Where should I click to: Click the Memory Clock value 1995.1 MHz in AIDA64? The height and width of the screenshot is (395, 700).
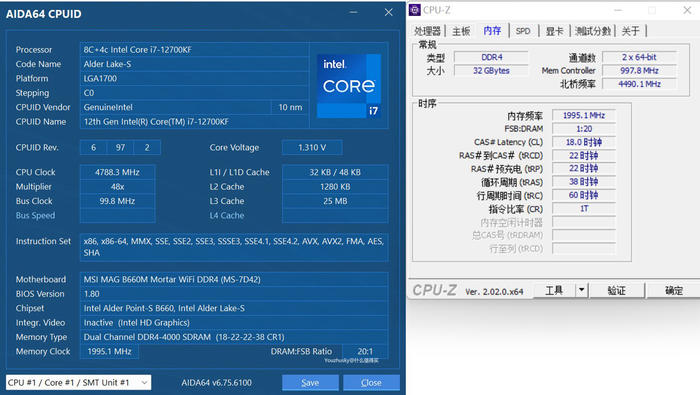[109, 351]
